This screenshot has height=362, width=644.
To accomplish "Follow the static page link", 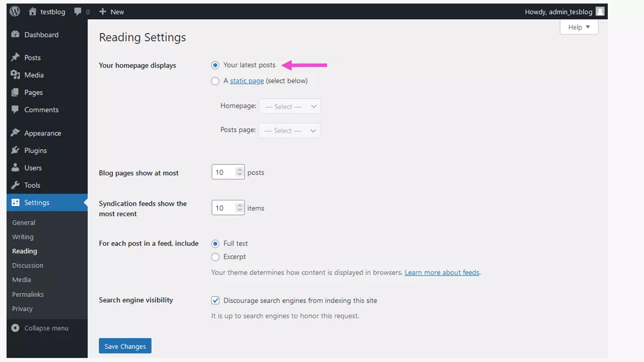I will click(247, 80).
